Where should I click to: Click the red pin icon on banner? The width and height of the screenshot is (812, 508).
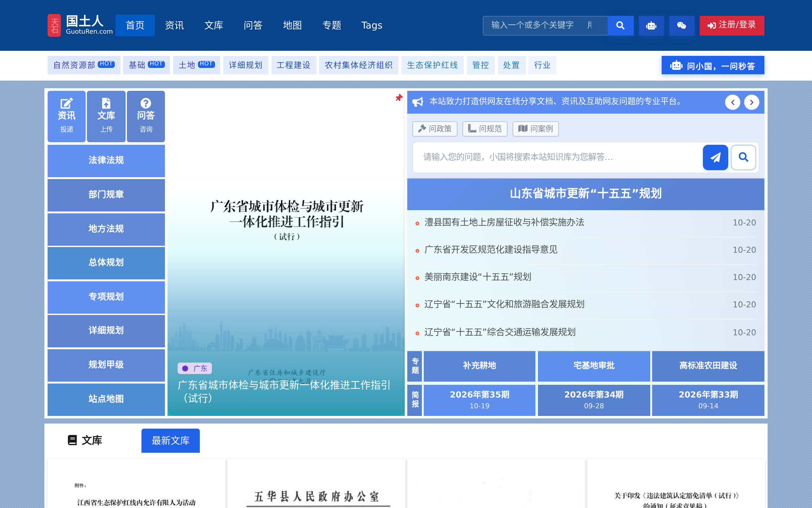[x=399, y=98]
